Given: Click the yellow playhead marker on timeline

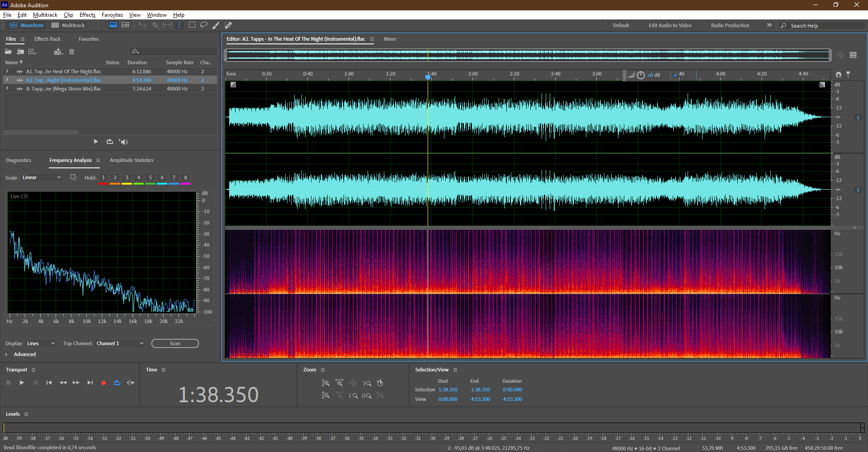Looking at the screenshot, I should click(428, 77).
